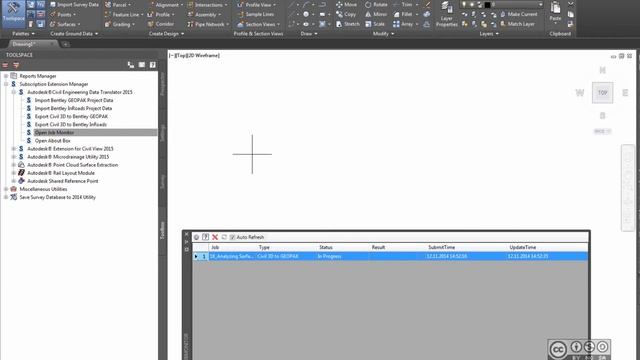640x360 pixels.
Task: Click Job Monitor help icon
Action: [205, 237]
